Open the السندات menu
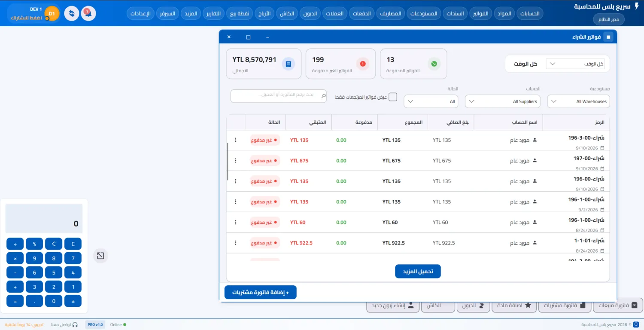Screen dimensions: 644x330 point(455,13)
